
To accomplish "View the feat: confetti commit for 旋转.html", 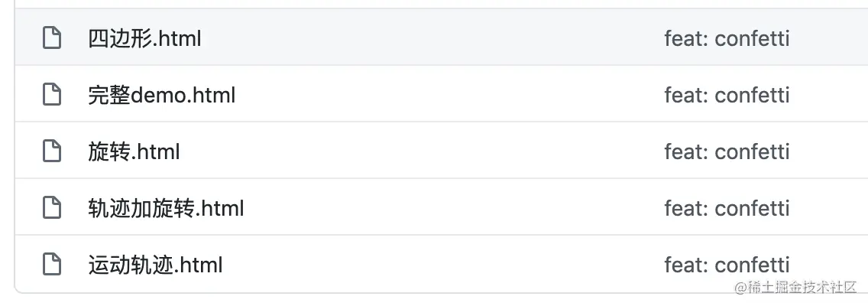I will 727,152.
